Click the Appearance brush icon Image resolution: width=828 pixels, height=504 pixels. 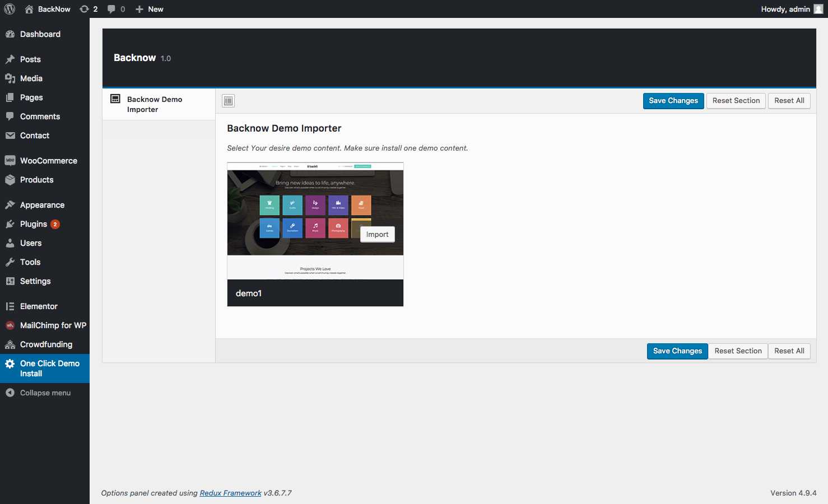(x=10, y=205)
